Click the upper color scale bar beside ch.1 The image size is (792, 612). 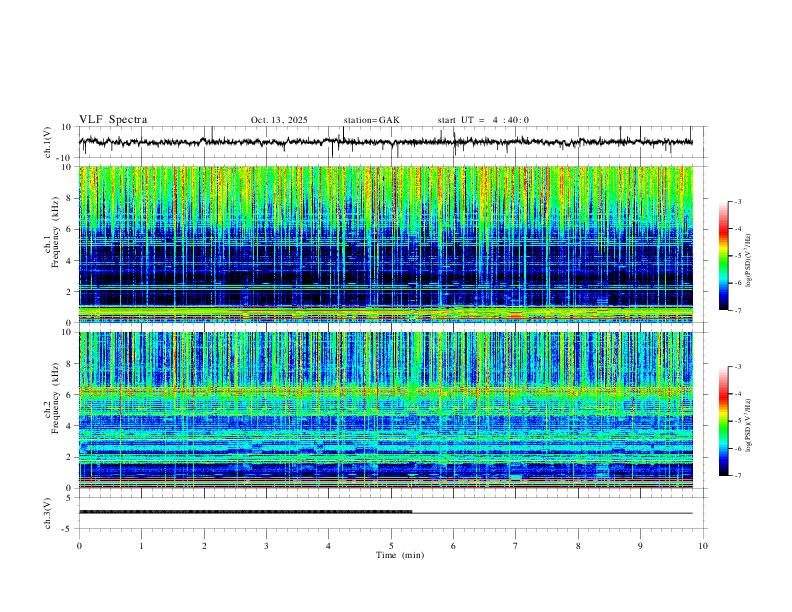click(x=724, y=256)
